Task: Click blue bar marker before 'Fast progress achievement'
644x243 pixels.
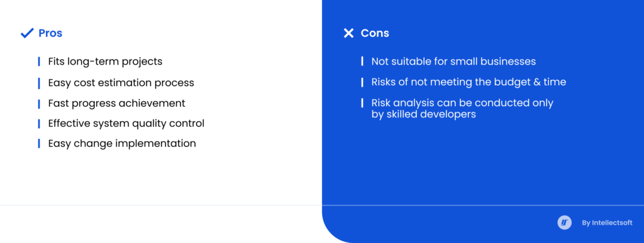Action: (39, 104)
